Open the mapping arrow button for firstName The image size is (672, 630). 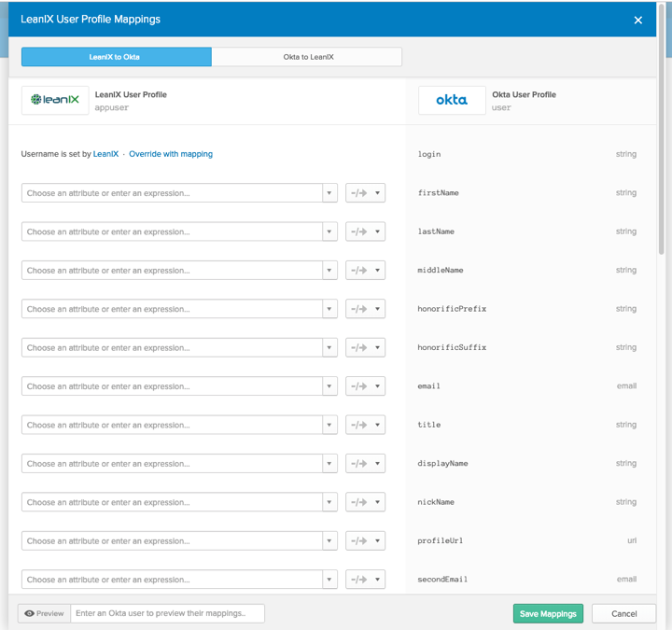click(366, 193)
